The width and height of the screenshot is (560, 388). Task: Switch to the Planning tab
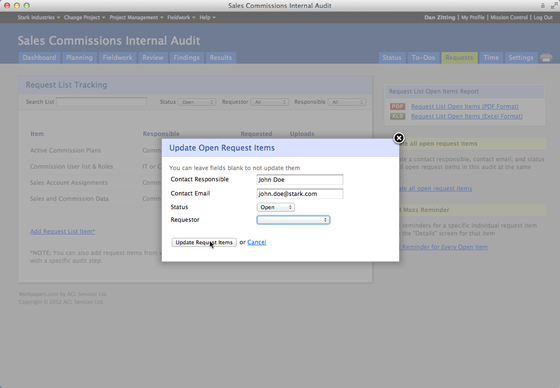79,58
